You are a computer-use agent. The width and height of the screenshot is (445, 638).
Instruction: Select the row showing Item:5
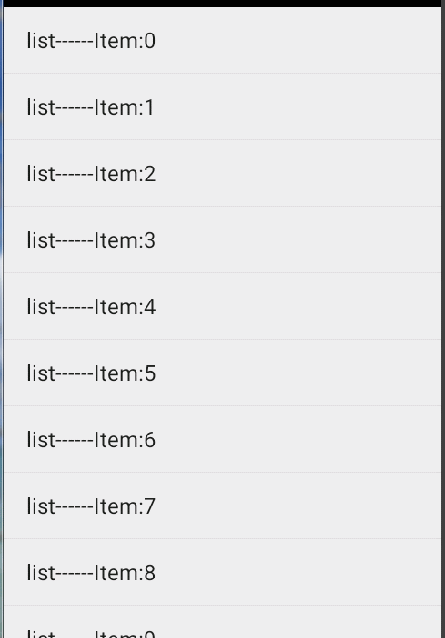(x=222, y=373)
